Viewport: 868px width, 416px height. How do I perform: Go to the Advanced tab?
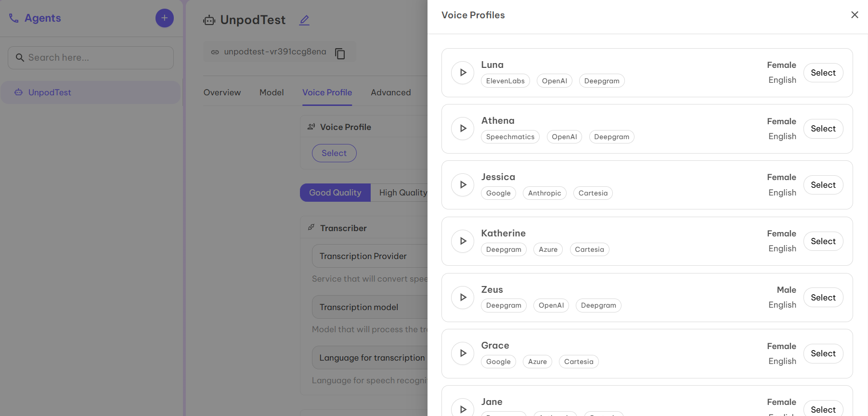point(390,92)
